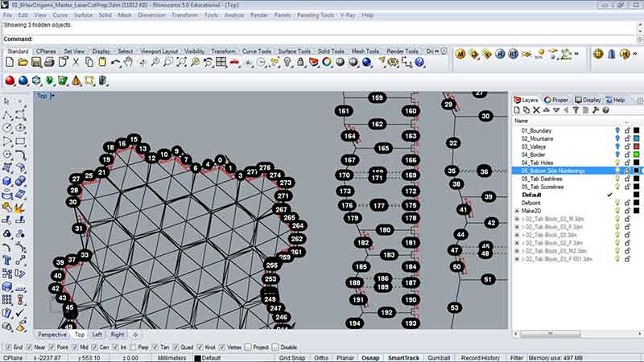Click the Zoom Extents icon
Screen dimensions: 644x362
click(182, 62)
